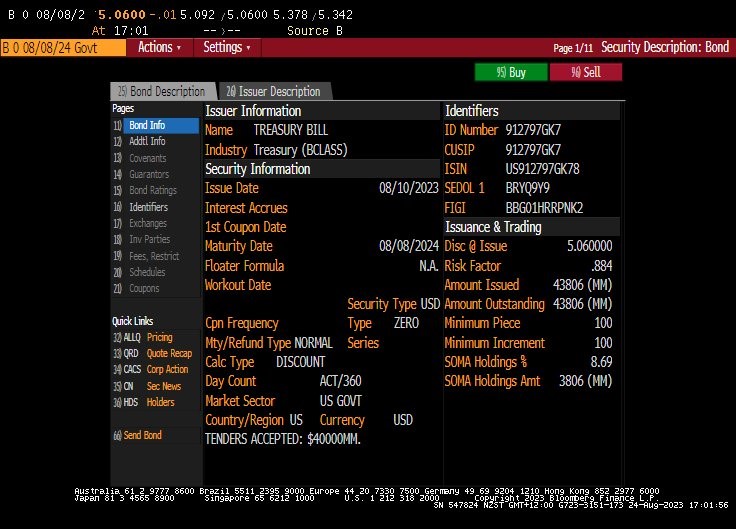Click the SOMA Holdings Amt 3806 (MM)
736x529 pixels.
pos(585,381)
